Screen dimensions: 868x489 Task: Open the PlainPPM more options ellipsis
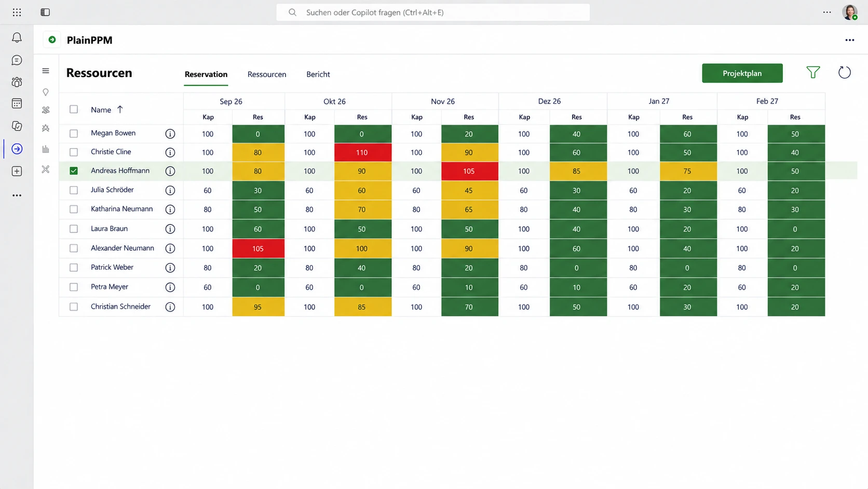pos(849,40)
